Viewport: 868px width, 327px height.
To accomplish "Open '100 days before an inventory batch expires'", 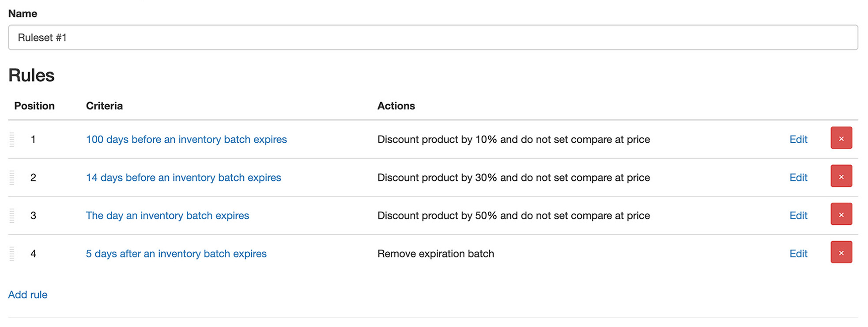I will 186,139.
